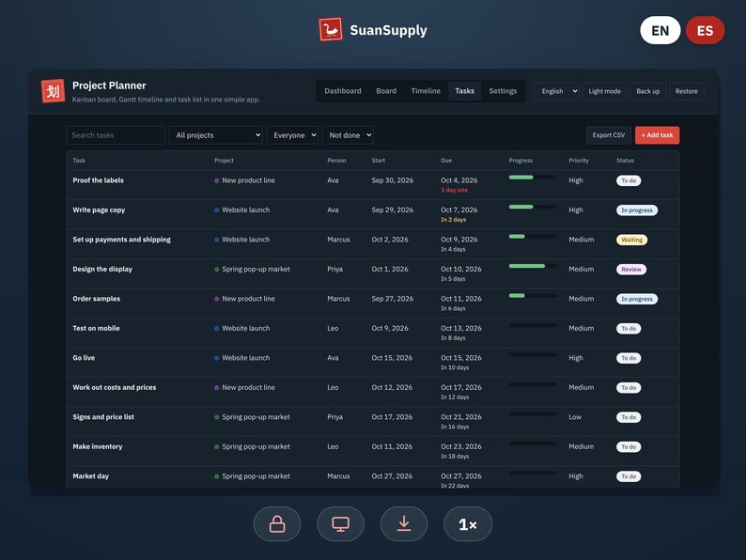Click the Waiting status badge
Screen dimensions: 746x560
pos(631,240)
